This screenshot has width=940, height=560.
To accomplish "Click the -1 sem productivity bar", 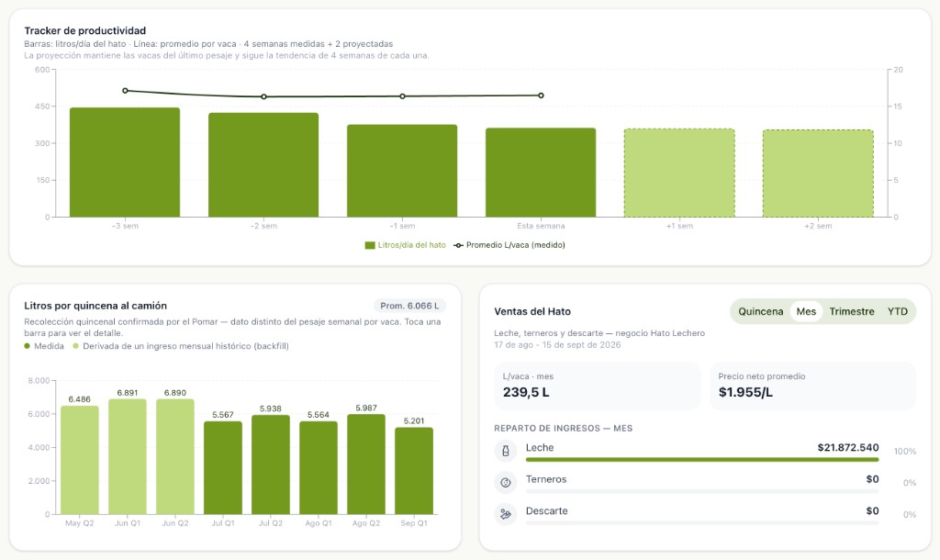I will [x=402, y=171].
